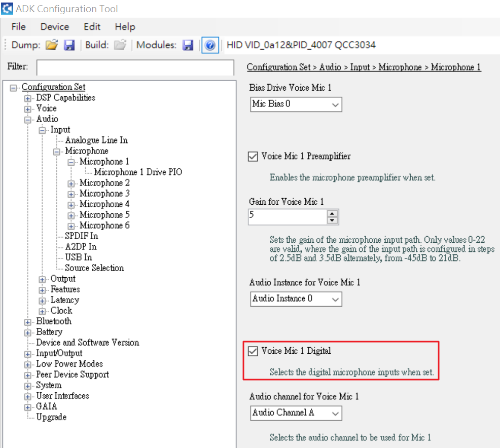Decrease Gain for Voice Mic 1 value

click(x=332, y=220)
